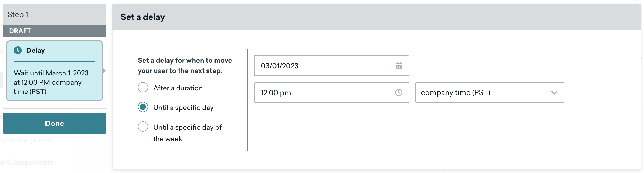644x173 pixels.
Task: Click the Step 1 header
Action: [x=18, y=14]
